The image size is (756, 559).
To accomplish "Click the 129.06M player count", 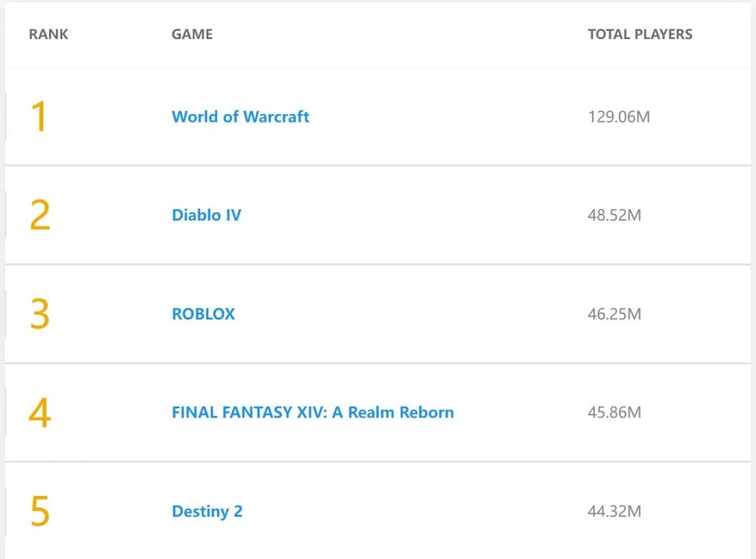I will pyautogui.click(x=619, y=117).
